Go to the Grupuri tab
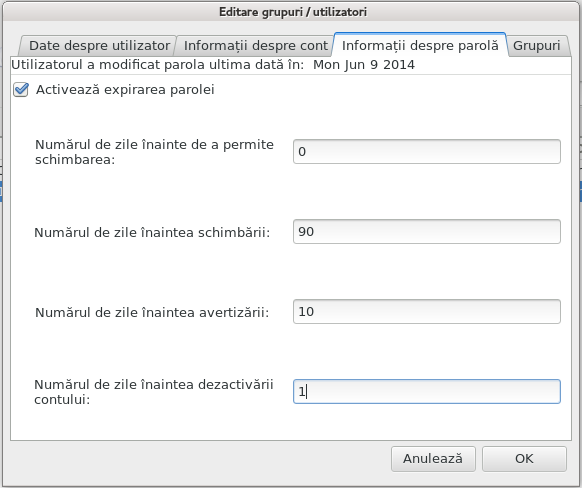This screenshot has width=582, height=488. coord(536,46)
